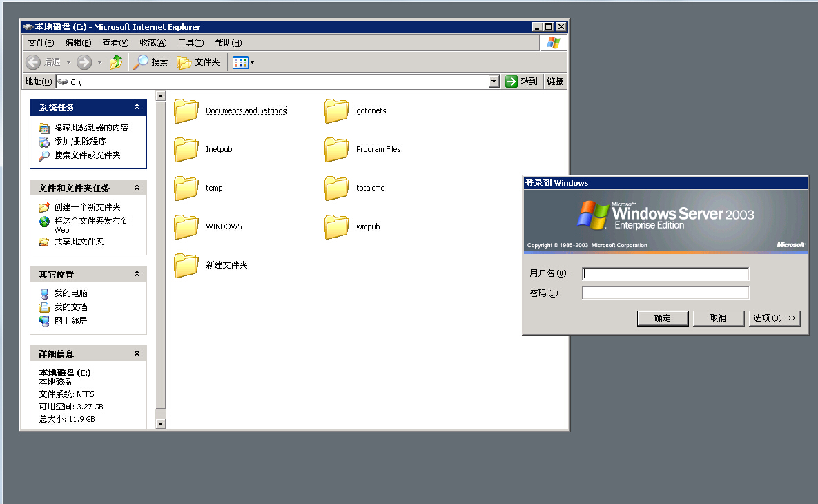The height and width of the screenshot is (504, 818).
Task: Click the Forward arrow toolbar icon
Action: coord(84,62)
